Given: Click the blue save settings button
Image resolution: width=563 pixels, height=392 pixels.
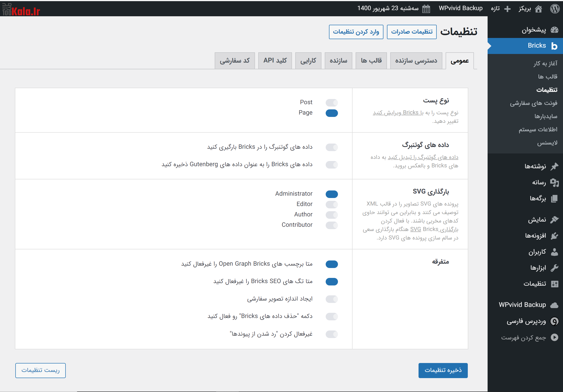Looking at the screenshot, I should [443, 370].
